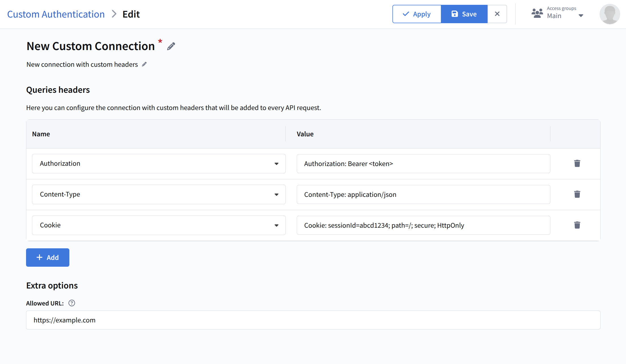Edit the New Custom Connection title pencil
Screen dimensions: 626x364
171,46
